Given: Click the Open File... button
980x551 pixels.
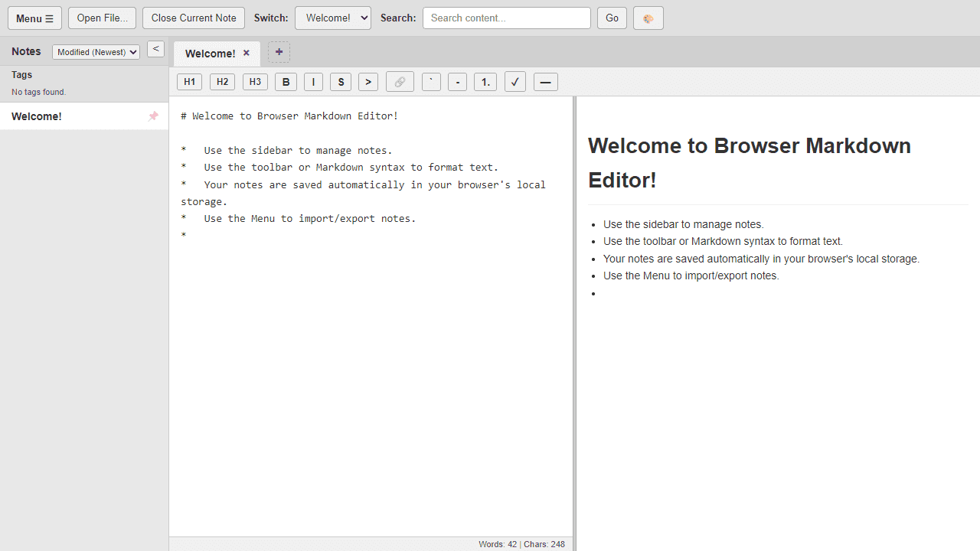Looking at the screenshot, I should (x=103, y=18).
